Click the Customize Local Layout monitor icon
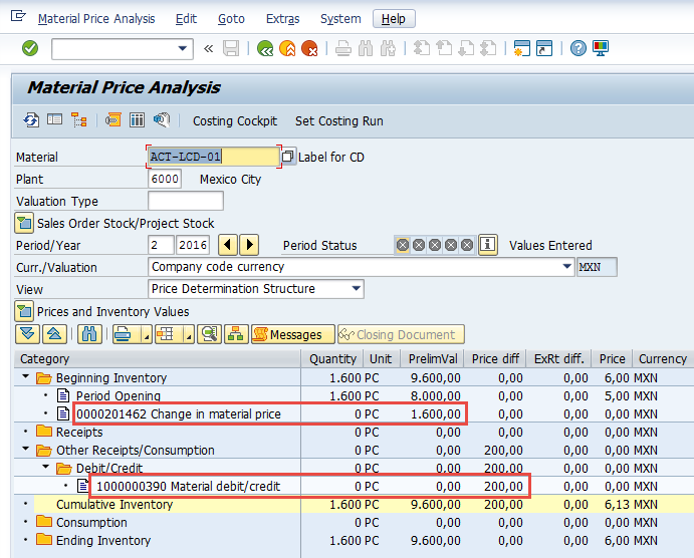 click(x=601, y=48)
